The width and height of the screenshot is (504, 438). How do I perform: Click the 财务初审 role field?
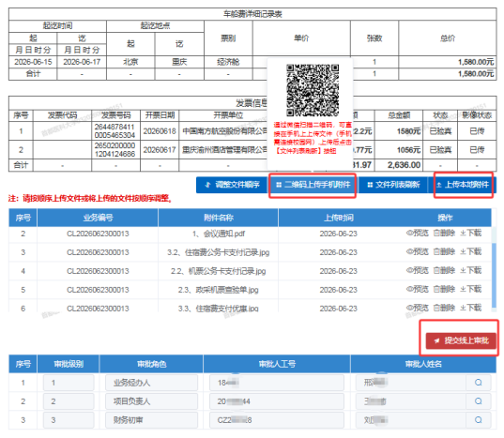(151, 419)
